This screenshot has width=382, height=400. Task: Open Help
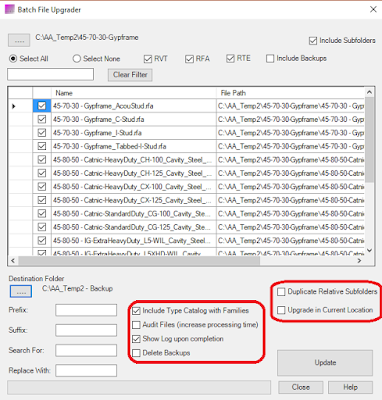(350, 387)
